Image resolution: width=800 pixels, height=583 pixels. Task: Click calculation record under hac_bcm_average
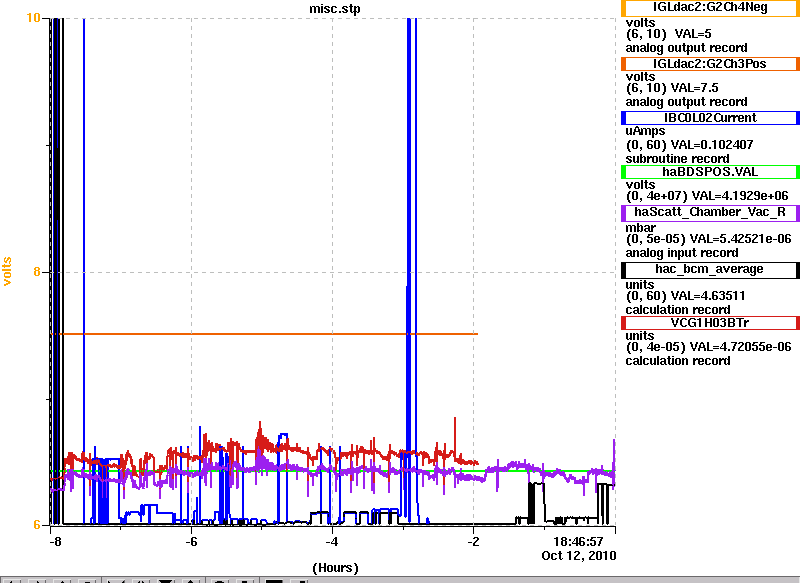point(678,310)
